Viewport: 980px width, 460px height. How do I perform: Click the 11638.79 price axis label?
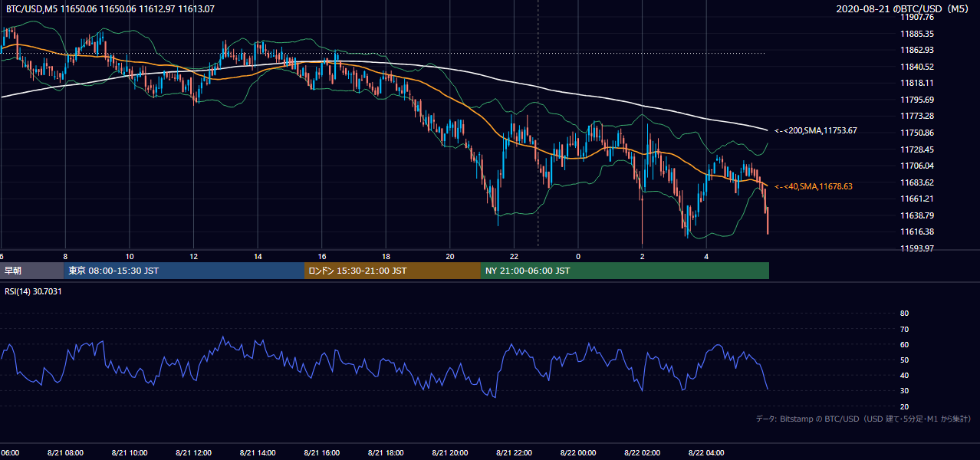(916, 215)
